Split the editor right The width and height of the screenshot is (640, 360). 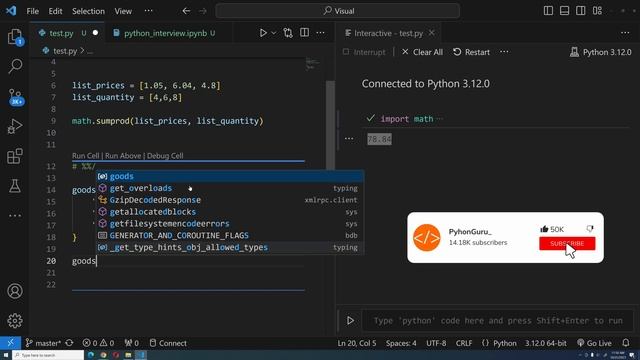(304, 33)
